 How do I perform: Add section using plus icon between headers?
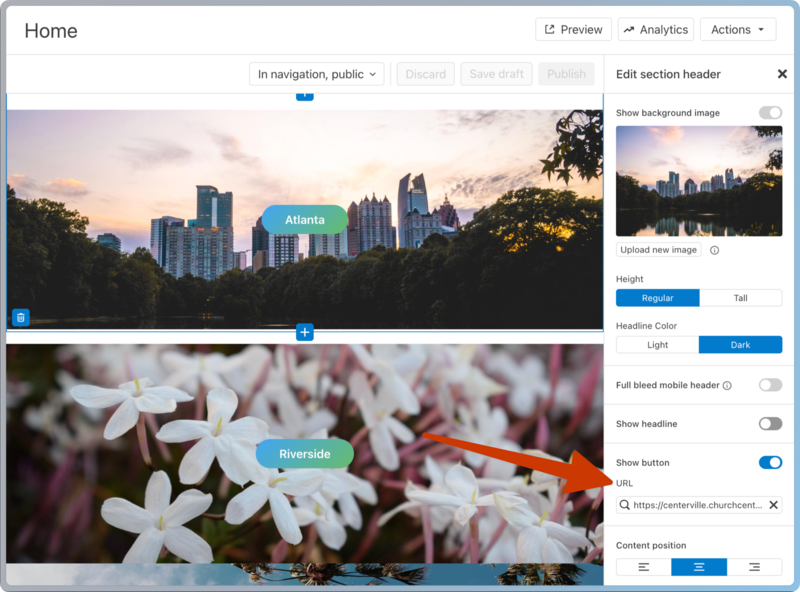[x=305, y=332]
